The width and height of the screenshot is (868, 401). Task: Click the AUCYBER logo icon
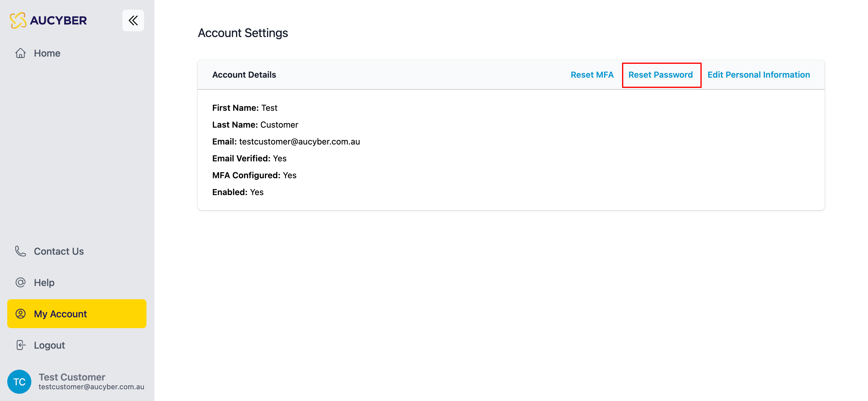tap(18, 20)
